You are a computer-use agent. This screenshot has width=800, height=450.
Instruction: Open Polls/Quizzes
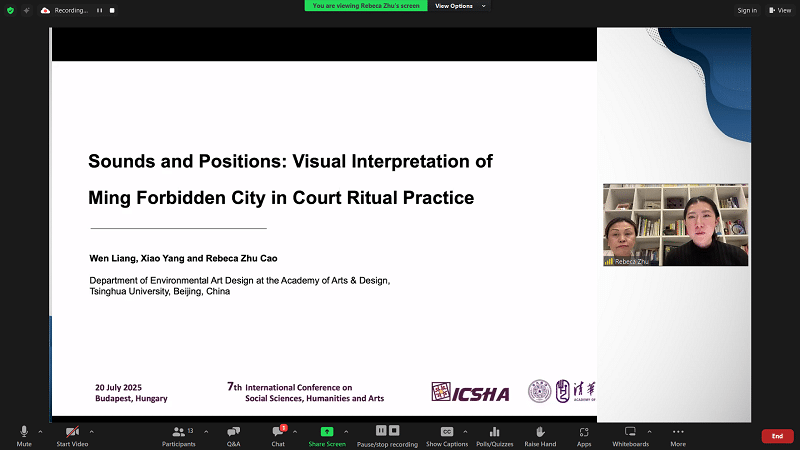pos(494,433)
